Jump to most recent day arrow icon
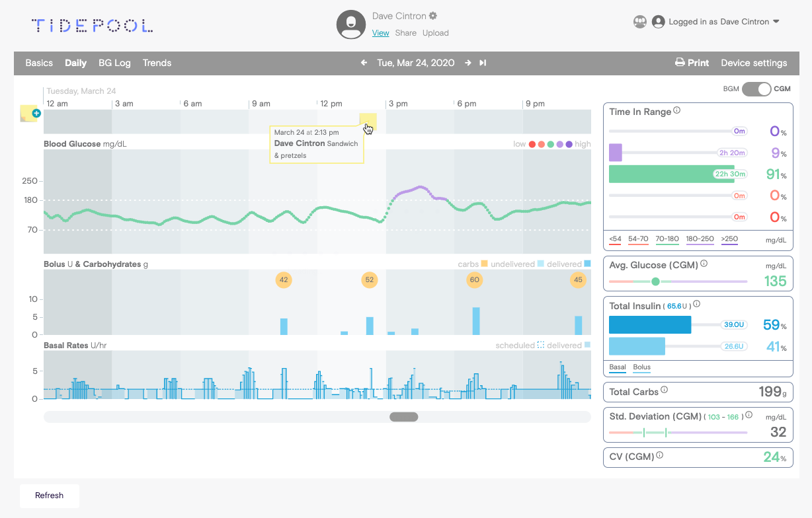This screenshot has height=518, width=812. click(483, 63)
